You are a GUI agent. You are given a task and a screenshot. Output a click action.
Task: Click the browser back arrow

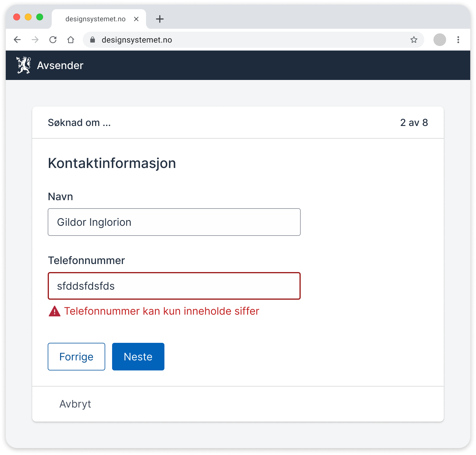[x=17, y=40]
